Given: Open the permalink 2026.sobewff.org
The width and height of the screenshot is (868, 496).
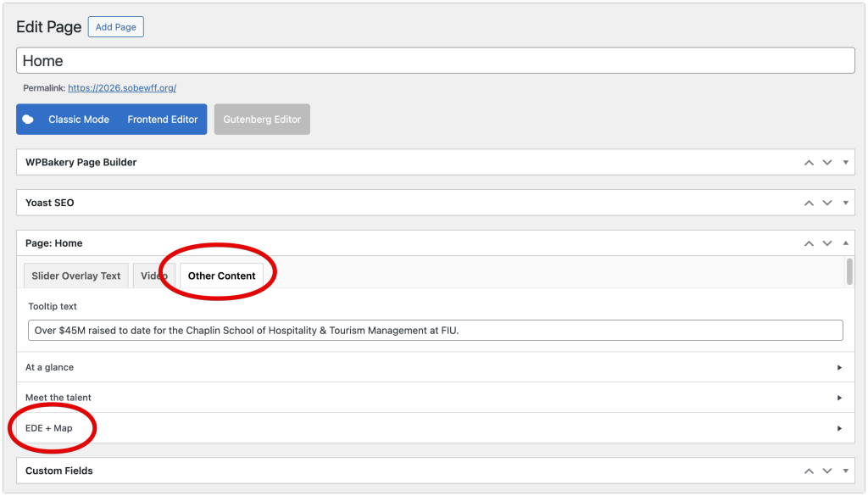Looking at the screenshot, I should click(x=122, y=88).
